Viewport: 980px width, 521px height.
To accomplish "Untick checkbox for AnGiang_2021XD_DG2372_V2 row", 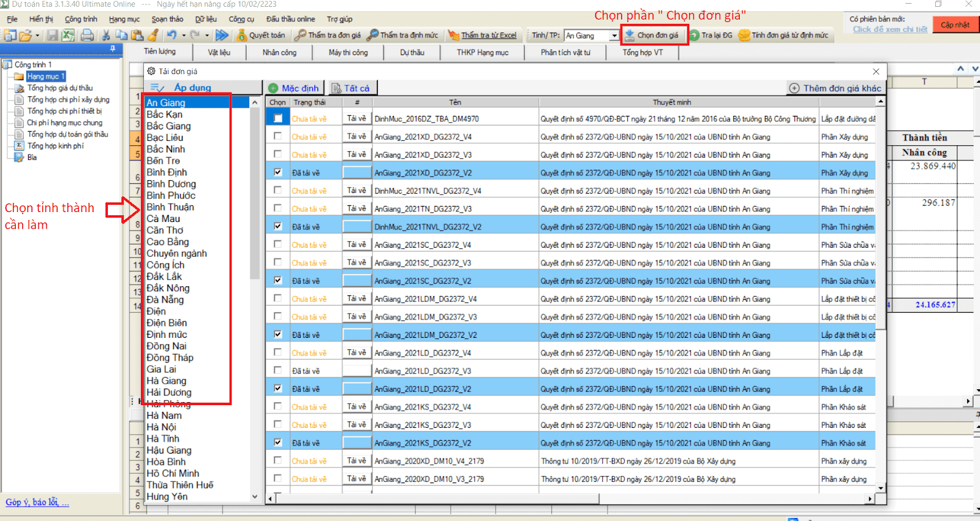I will click(278, 172).
